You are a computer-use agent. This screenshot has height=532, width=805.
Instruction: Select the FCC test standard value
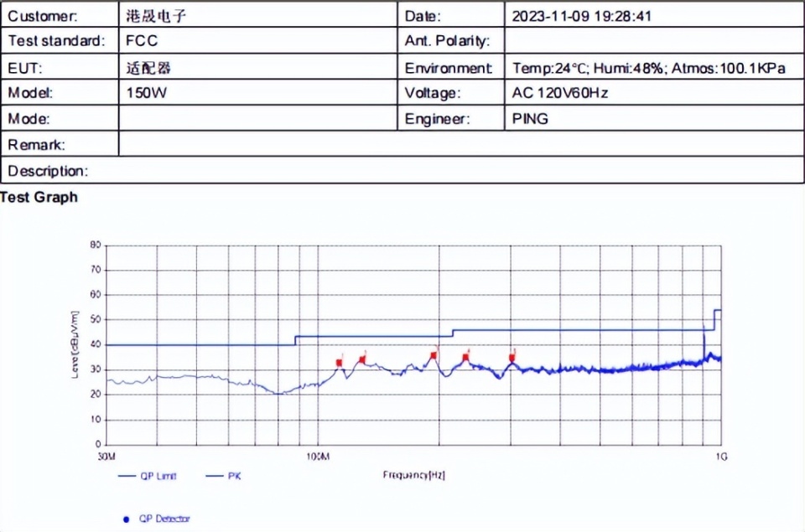tap(142, 40)
